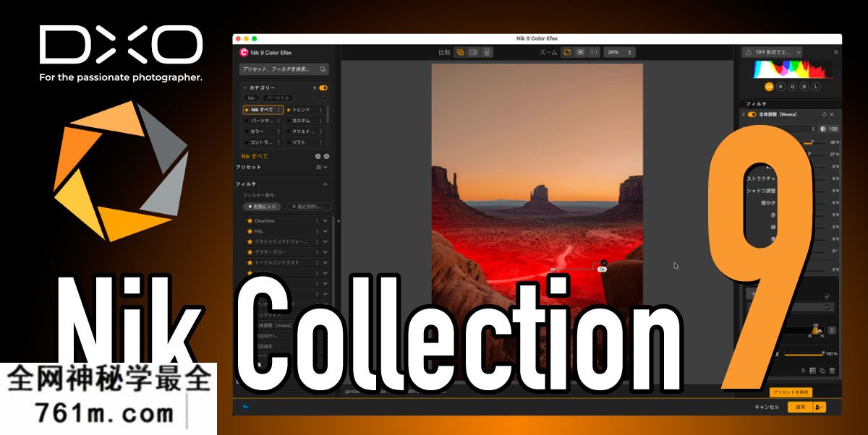Toggle the 全体調整 Viveza filter switch
Viewport: 868px width, 435px height.
coord(752,114)
